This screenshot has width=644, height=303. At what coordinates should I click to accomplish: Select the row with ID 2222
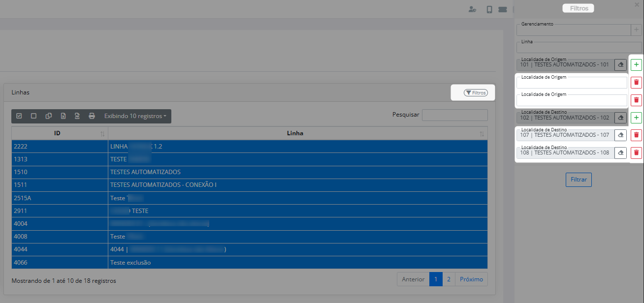[250, 147]
